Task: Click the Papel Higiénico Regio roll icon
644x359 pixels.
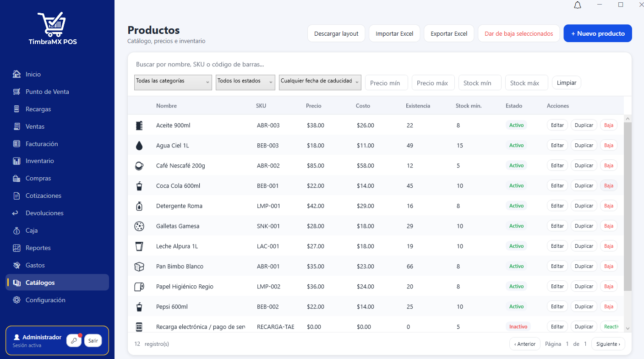Action: [139, 287]
